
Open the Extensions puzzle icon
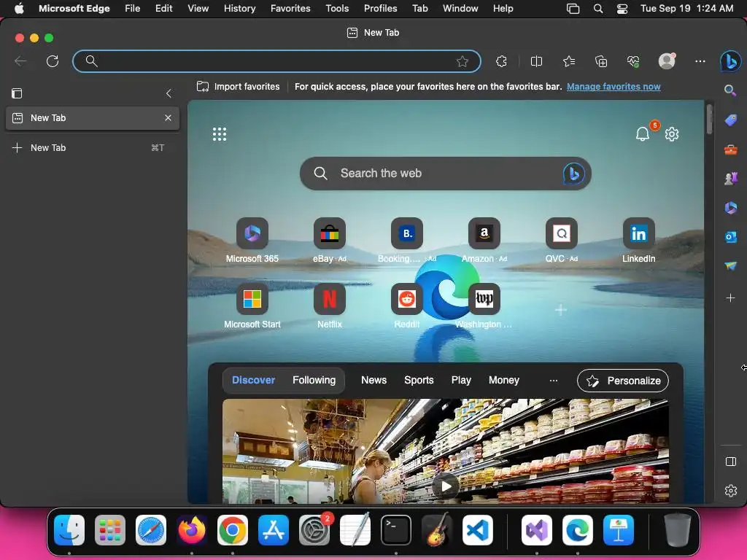click(x=501, y=61)
